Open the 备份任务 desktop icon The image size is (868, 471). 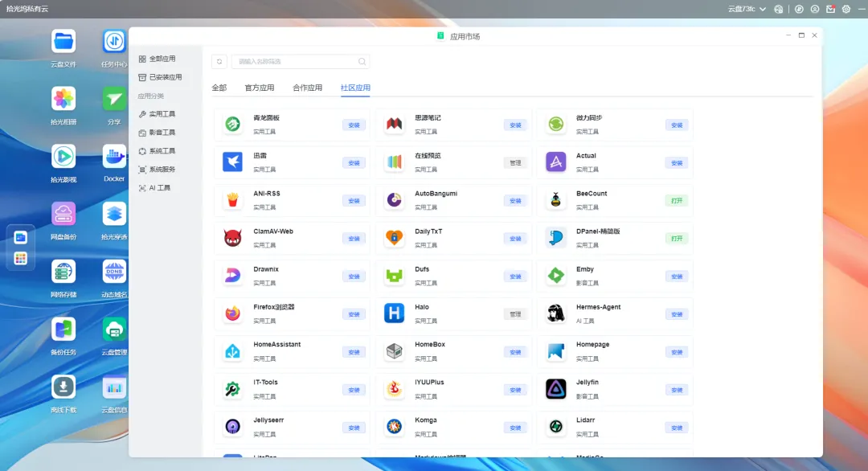tap(63, 330)
